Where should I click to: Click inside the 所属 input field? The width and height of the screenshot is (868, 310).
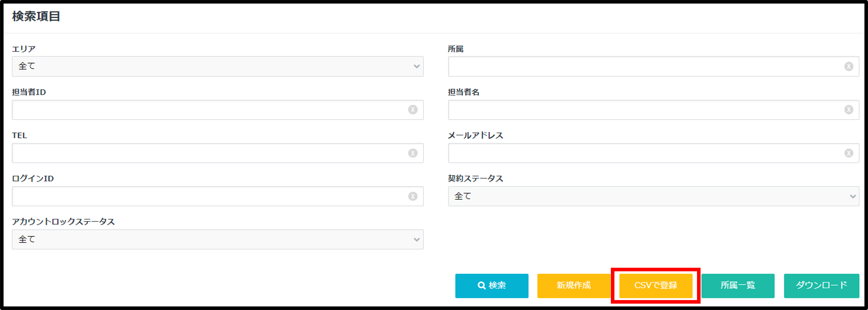tap(640, 66)
